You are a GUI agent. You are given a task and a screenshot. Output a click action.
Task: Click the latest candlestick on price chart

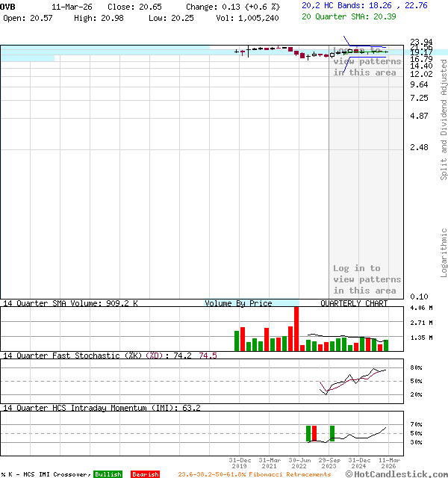[386, 52]
